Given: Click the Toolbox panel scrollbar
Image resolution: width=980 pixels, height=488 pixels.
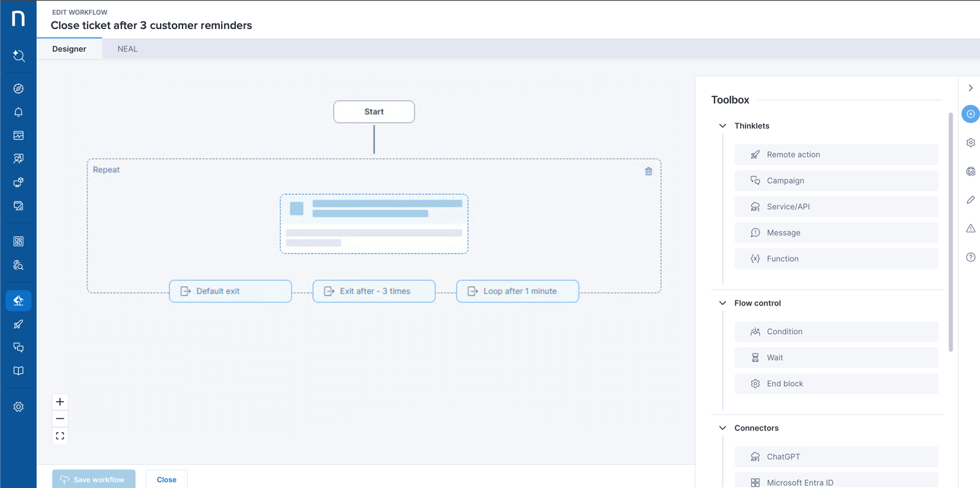Looking at the screenshot, I should (x=950, y=231).
